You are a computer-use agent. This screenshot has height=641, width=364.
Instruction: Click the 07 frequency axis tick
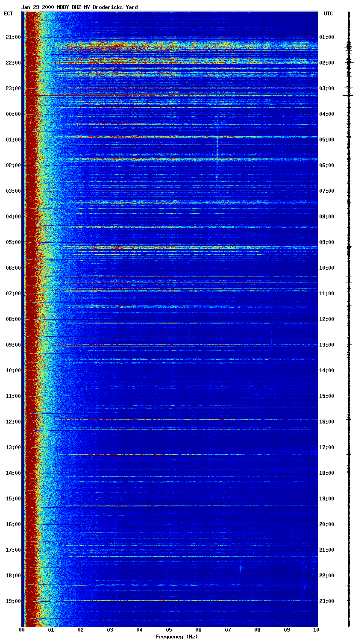tap(228, 630)
